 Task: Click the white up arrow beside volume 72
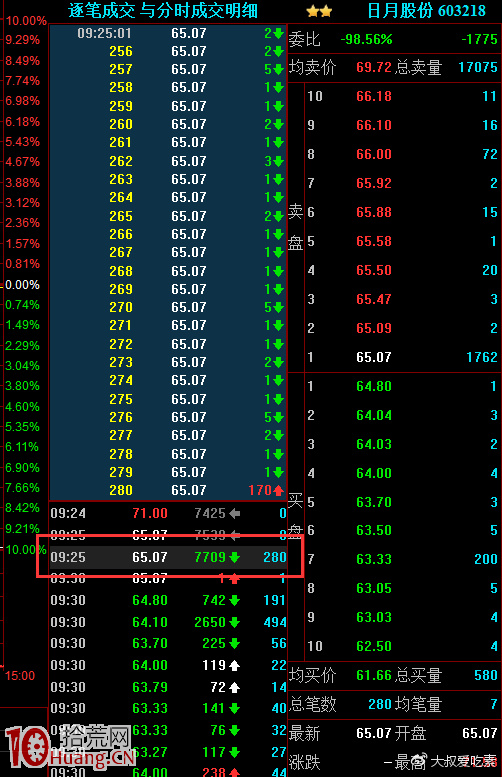pyautogui.click(x=235, y=687)
